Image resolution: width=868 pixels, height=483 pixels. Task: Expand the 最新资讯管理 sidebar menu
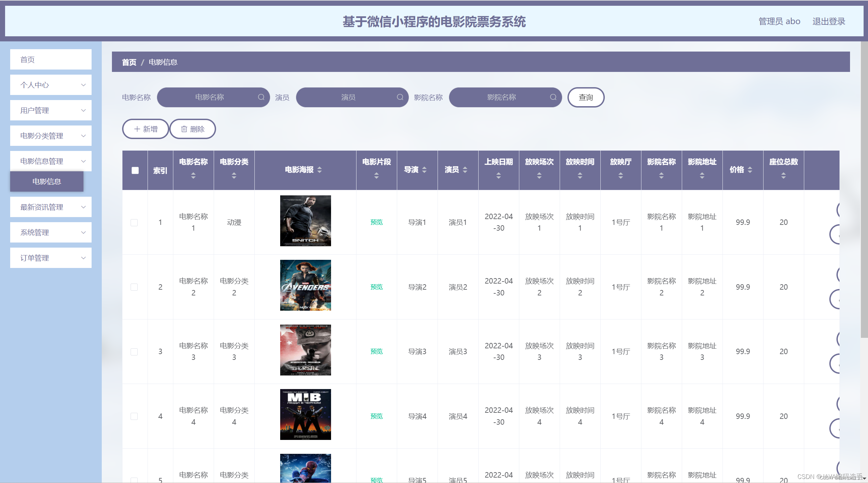tap(51, 207)
